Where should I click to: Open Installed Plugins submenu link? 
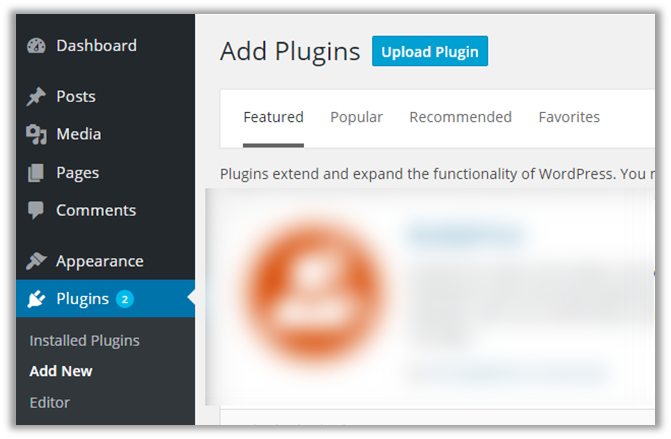point(84,341)
